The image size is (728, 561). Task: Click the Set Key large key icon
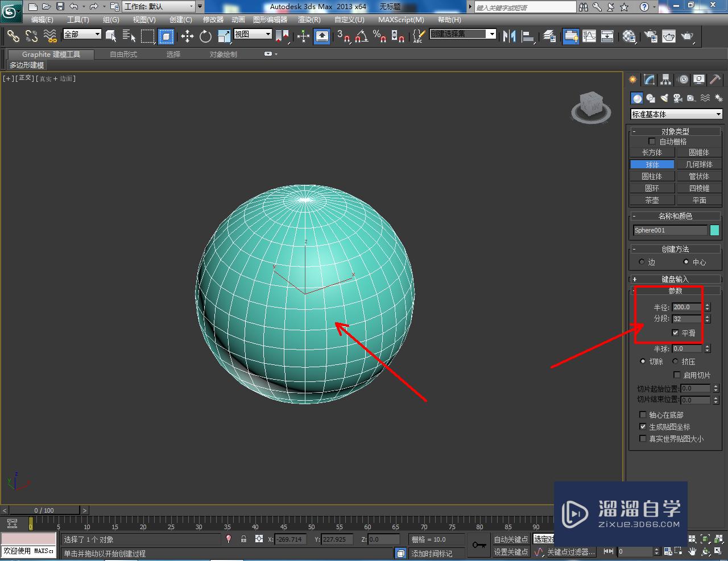479,546
